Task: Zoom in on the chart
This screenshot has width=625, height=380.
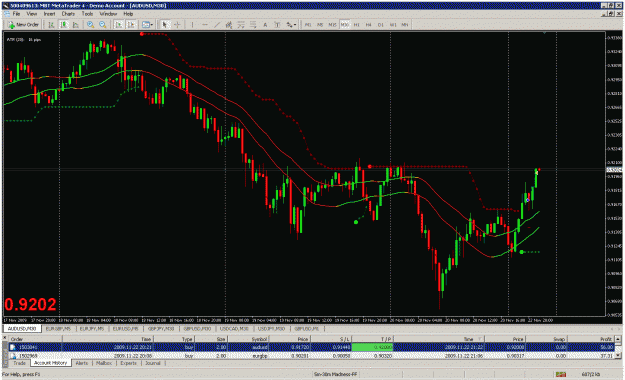Action: tap(90, 25)
